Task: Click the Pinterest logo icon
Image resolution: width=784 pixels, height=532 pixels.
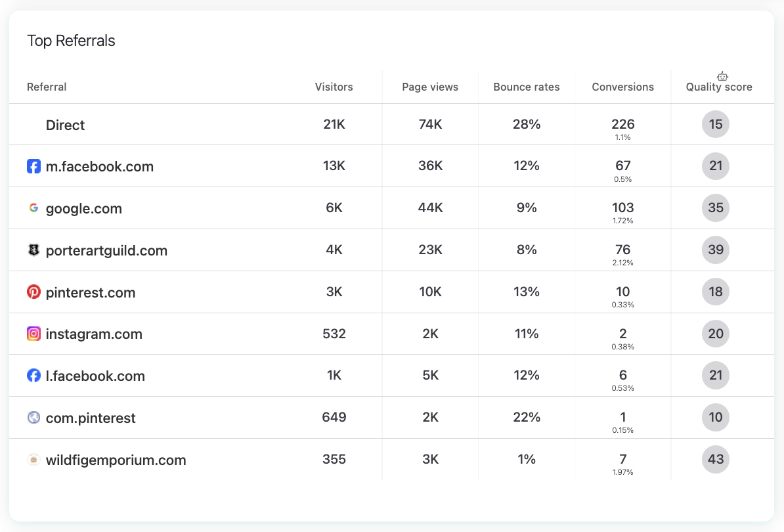Action: click(33, 292)
